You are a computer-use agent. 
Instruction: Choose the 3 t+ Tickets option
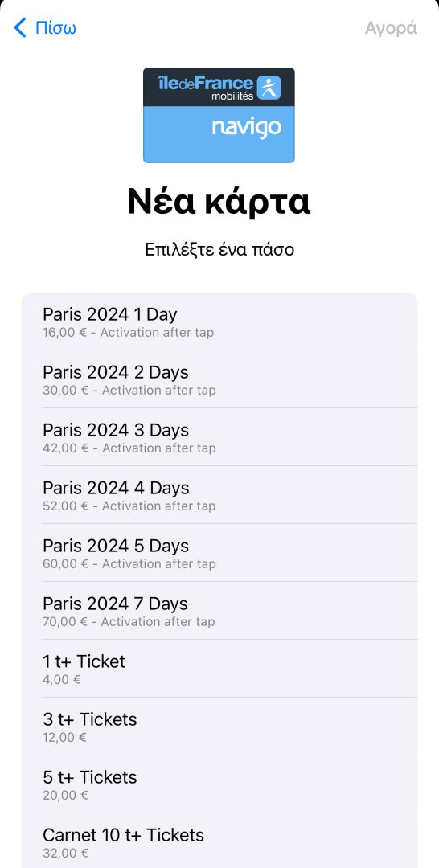coord(219,727)
